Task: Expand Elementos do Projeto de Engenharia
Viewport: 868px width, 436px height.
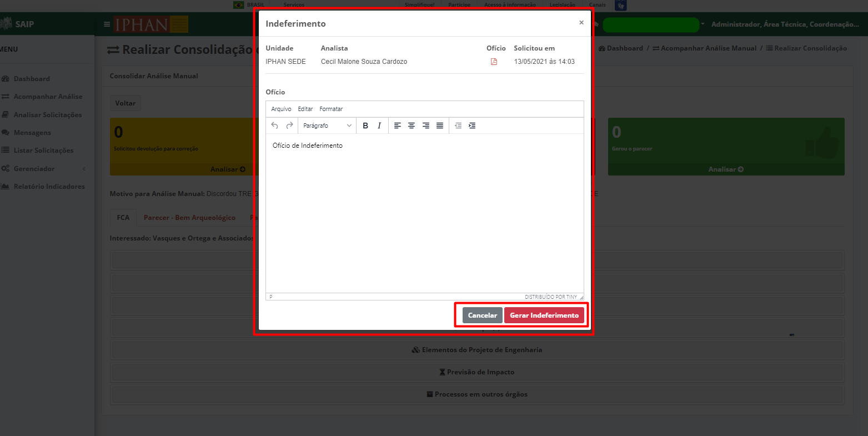Action: point(477,350)
